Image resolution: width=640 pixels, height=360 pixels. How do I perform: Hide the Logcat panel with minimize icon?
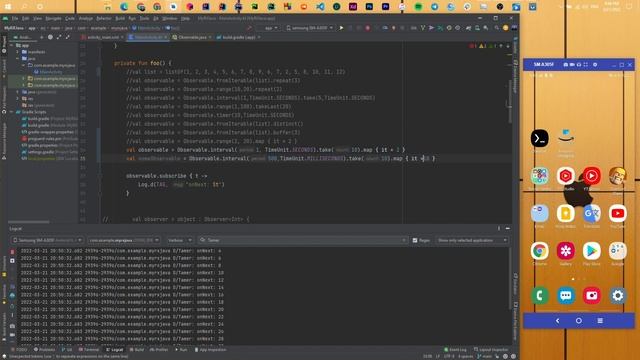tap(508, 229)
